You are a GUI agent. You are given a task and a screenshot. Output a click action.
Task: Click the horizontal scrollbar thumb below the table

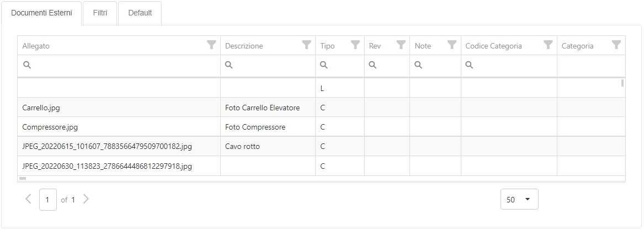coord(23,178)
